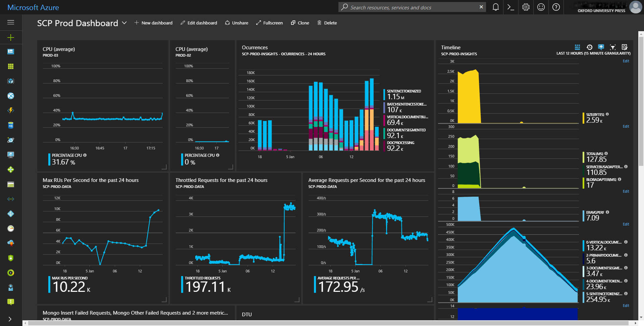644x326 pixels.
Task: Click the Microsoft Azure logo text
Action: point(33,7)
